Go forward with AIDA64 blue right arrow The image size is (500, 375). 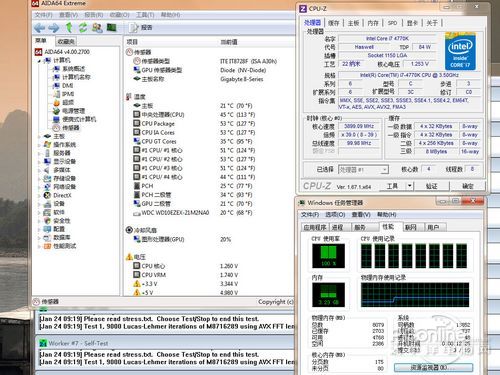(54, 28)
